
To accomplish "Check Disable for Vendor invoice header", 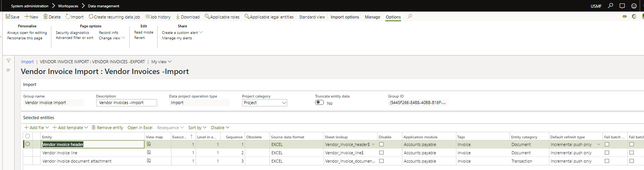I will coord(381,144).
